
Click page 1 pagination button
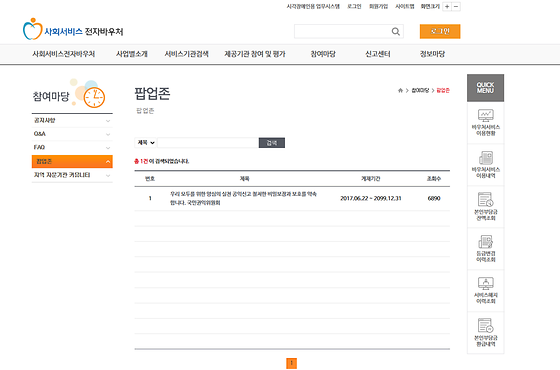(x=291, y=363)
